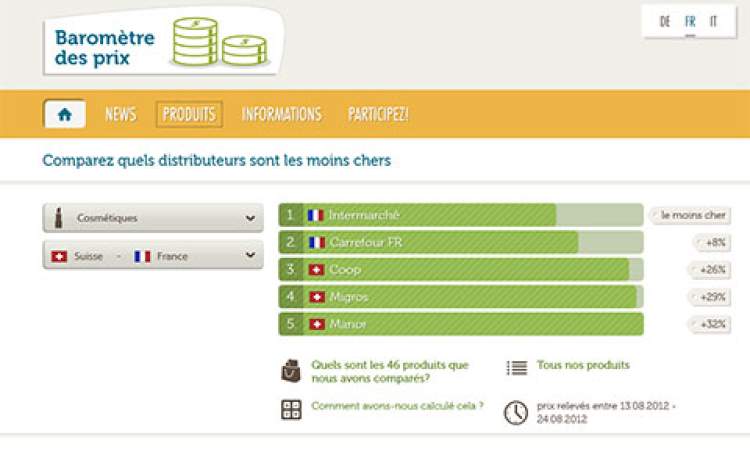The width and height of the screenshot is (750, 450).
Task: Click the +26% price badge
Action: coord(710,270)
